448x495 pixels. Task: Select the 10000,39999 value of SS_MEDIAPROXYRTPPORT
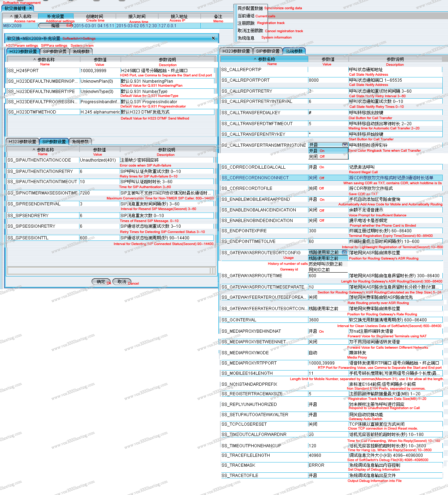point(328,363)
